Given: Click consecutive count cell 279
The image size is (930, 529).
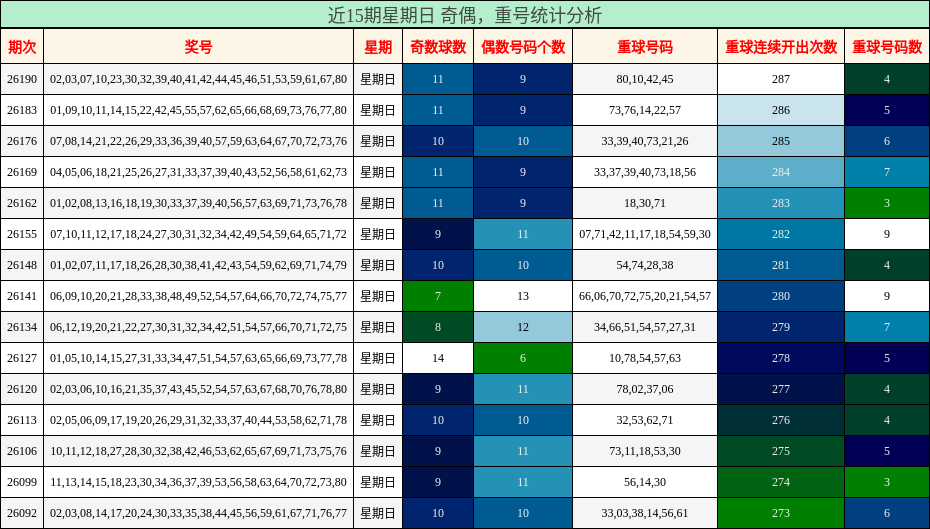Looking at the screenshot, I should (x=781, y=327).
